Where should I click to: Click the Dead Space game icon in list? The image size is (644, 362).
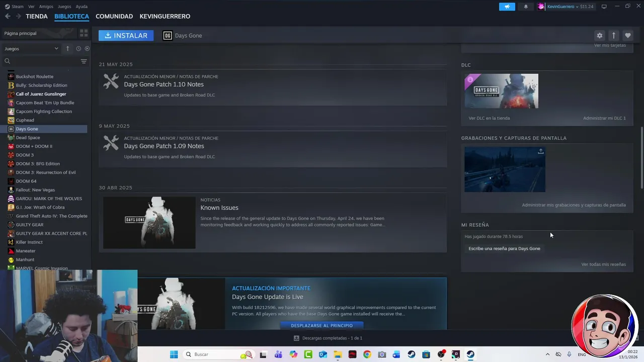coord(11,137)
